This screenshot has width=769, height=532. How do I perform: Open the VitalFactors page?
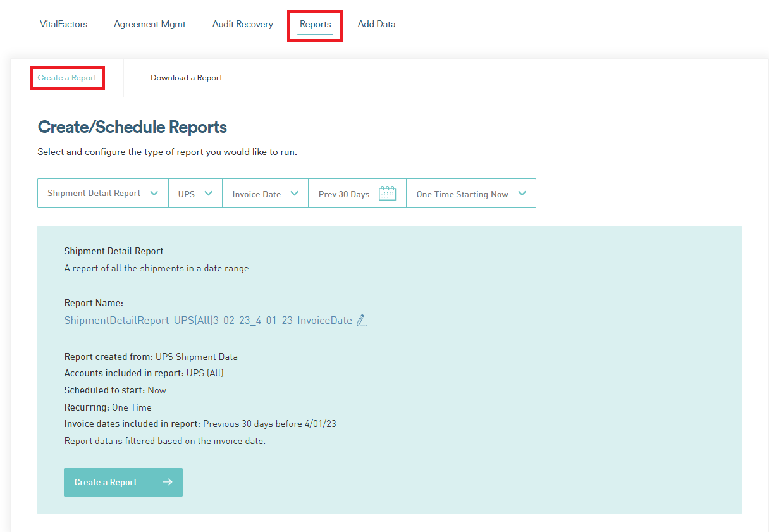click(63, 23)
